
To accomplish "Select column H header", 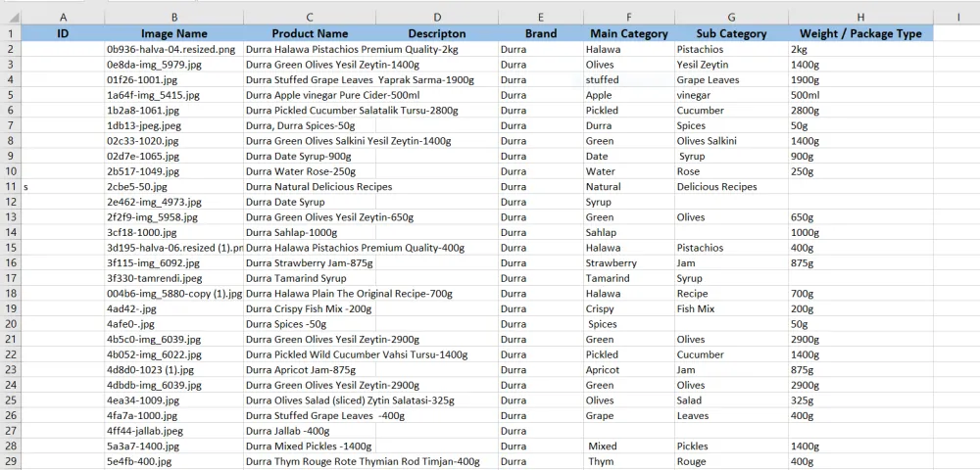I will 860,18.
